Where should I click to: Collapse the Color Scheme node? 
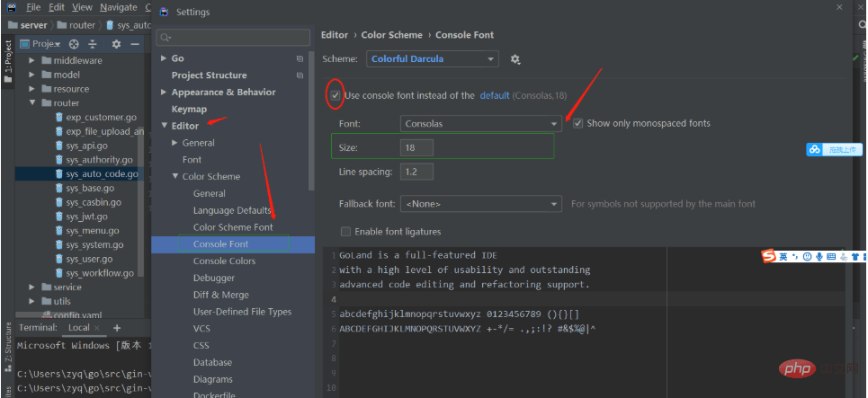point(174,176)
